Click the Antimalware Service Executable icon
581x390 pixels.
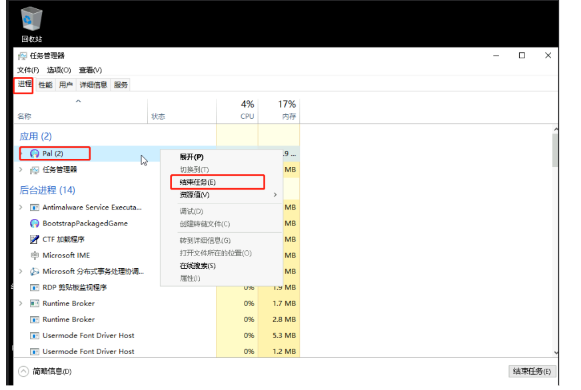point(34,207)
